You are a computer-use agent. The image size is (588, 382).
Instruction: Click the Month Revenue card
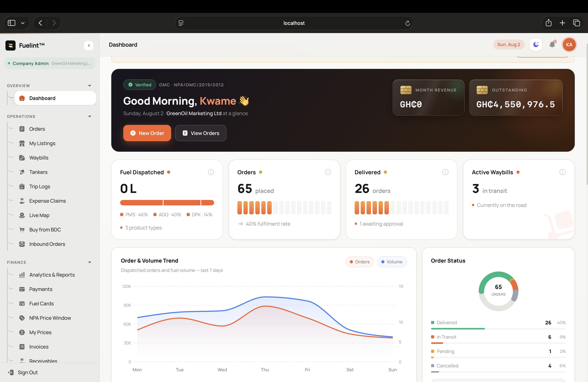428,97
